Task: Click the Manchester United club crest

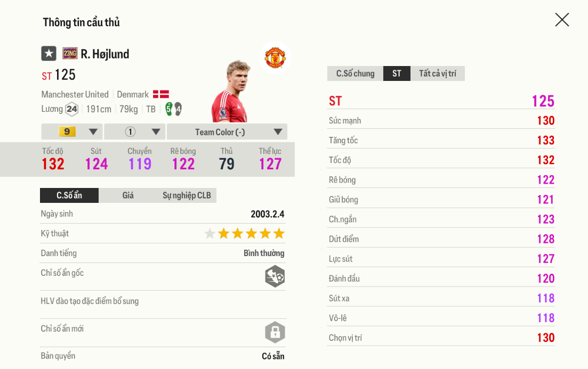Action: [275, 58]
